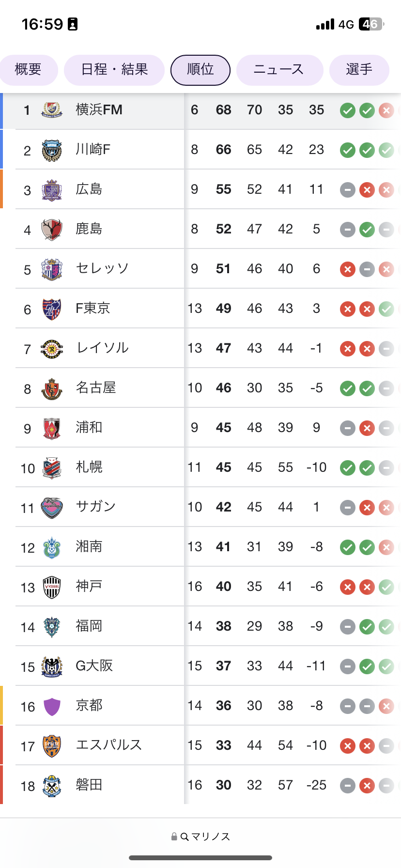Tap the 名古屋 club crest
This screenshot has width=401, height=868.
tap(52, 388)
